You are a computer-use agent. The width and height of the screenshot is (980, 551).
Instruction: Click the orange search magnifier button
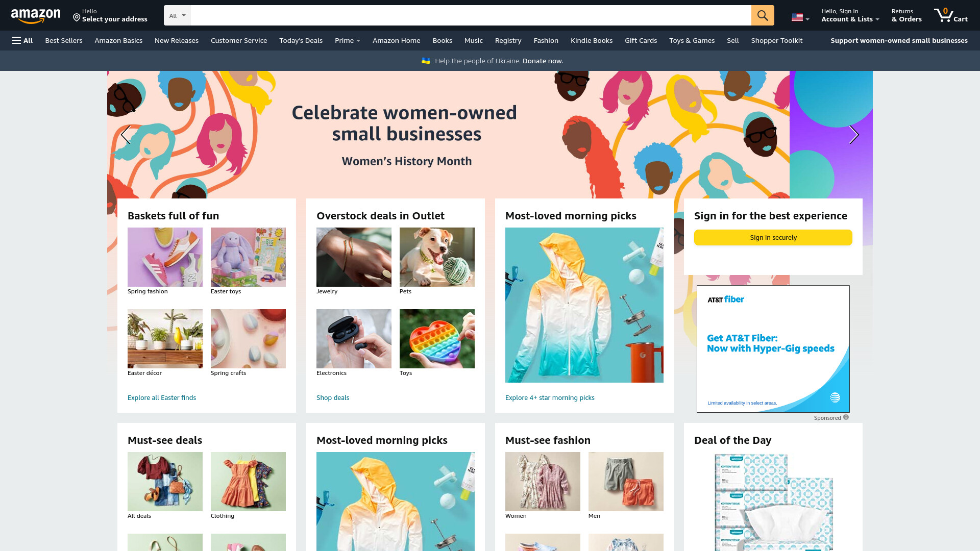(763, 15)
